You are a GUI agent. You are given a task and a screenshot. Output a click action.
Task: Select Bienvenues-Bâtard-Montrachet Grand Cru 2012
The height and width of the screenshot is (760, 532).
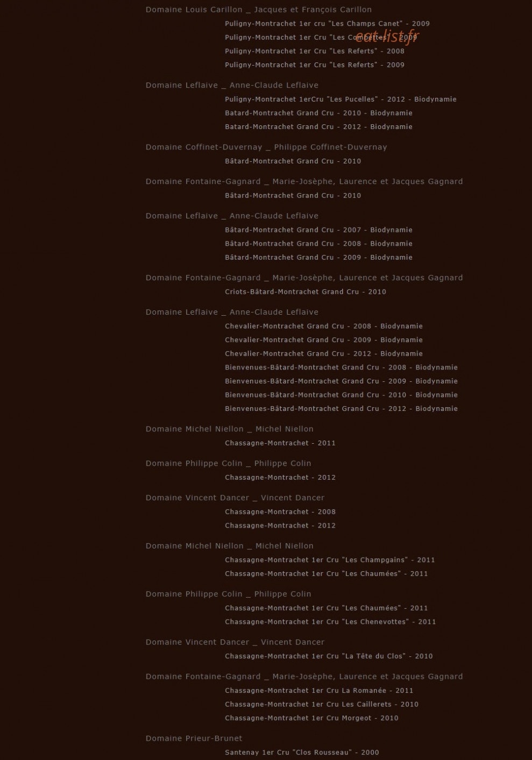click(341, 409)
